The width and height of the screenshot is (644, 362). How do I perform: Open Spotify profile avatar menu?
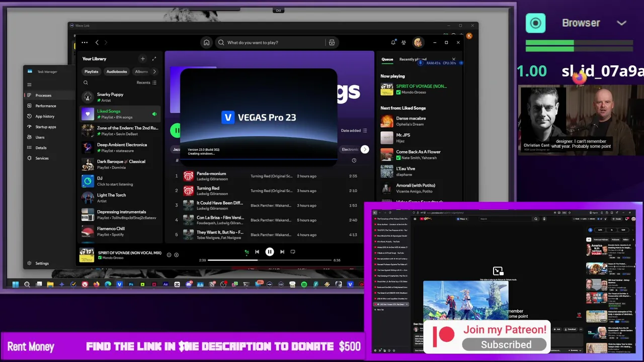pos(418,43)
